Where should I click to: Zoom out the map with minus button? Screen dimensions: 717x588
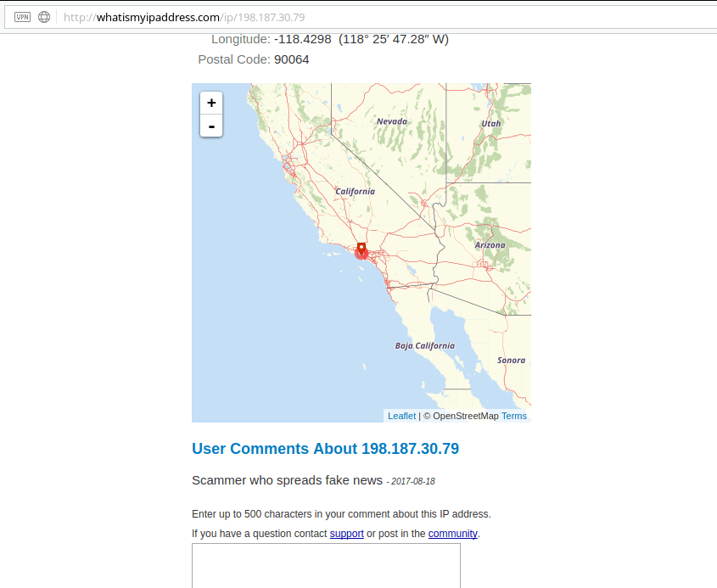click(211, 126)
